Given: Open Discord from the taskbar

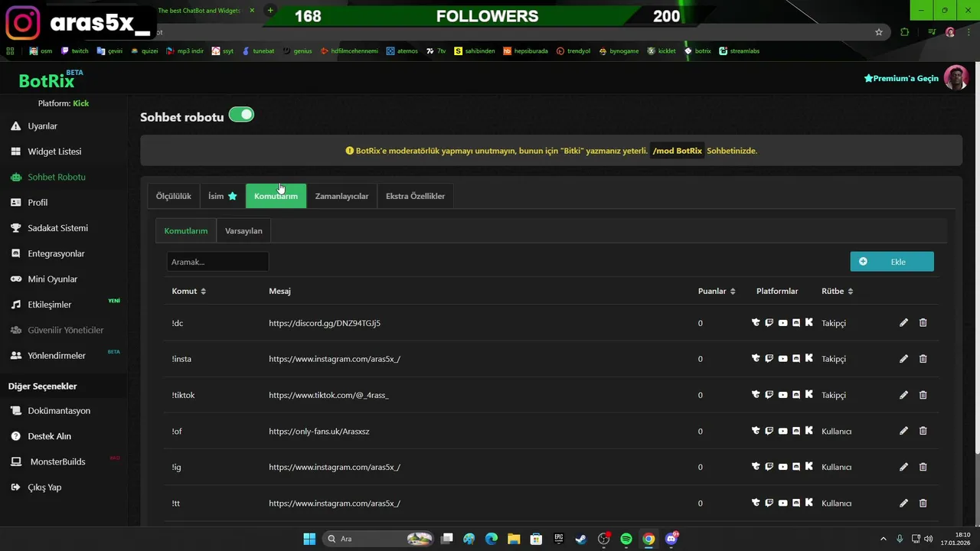Looking at the screenshot, I should pos(671,539).
